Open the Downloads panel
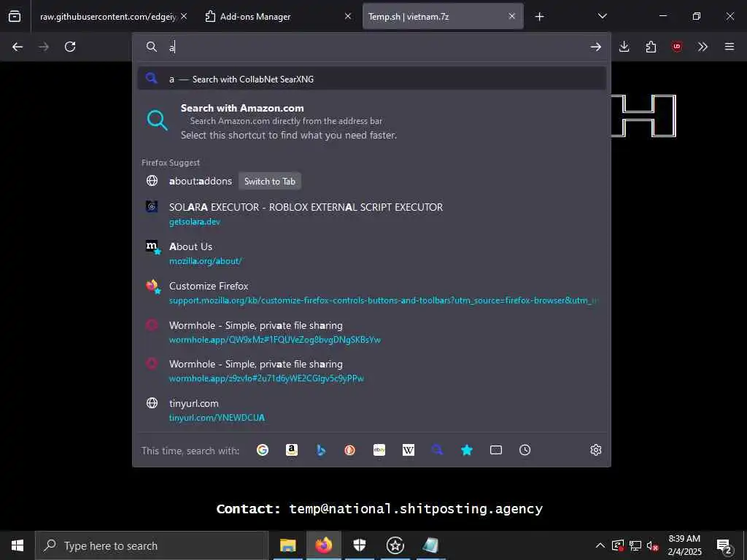 (x=624, y=47)
